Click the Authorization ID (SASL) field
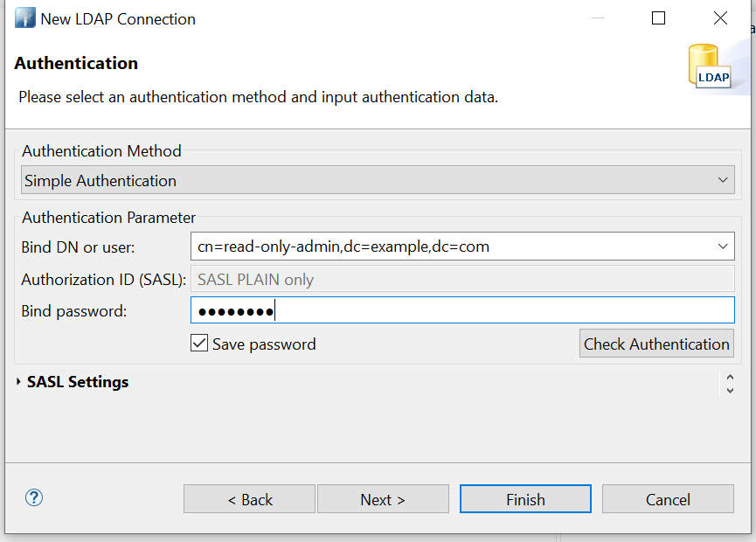756x542 pixels. (461, 280)
